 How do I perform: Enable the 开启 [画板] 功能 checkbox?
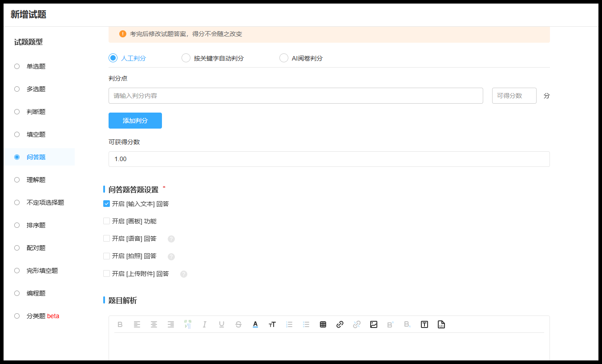coord(106,221)
